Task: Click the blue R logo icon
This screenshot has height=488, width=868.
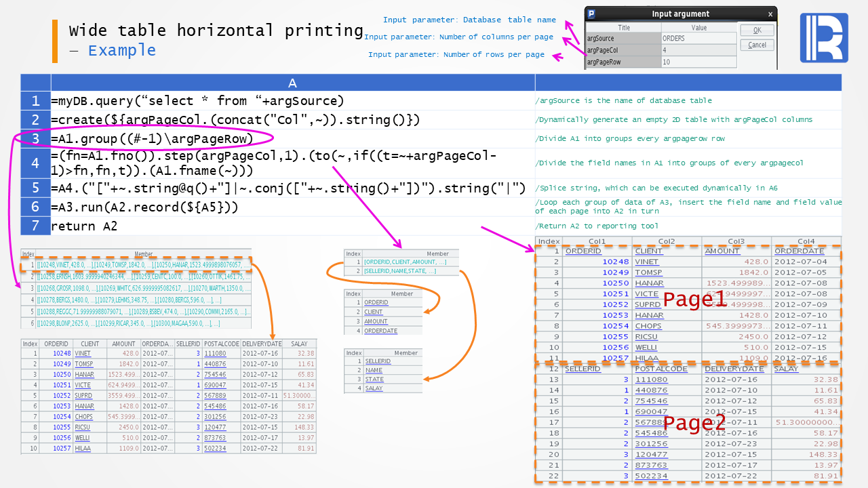Action: pyautogui.click(x=824, y=38)
